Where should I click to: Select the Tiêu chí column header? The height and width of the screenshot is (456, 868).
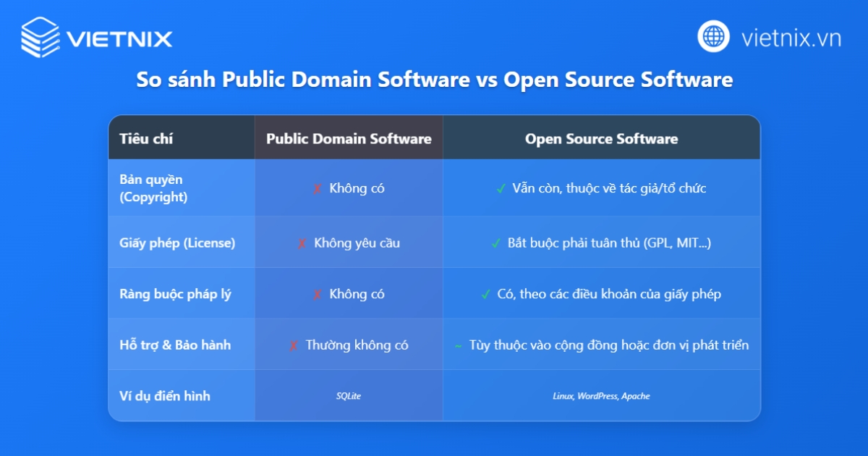point(146,139)
